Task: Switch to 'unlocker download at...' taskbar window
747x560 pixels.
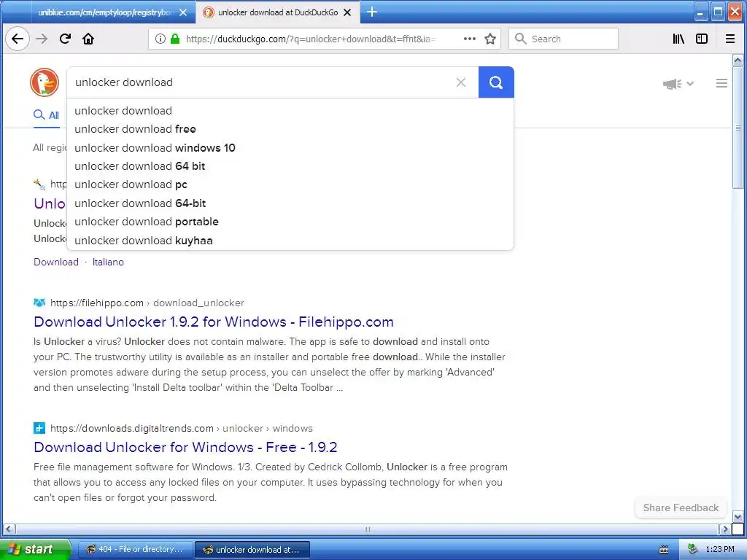Action: (x=252, y=550)
